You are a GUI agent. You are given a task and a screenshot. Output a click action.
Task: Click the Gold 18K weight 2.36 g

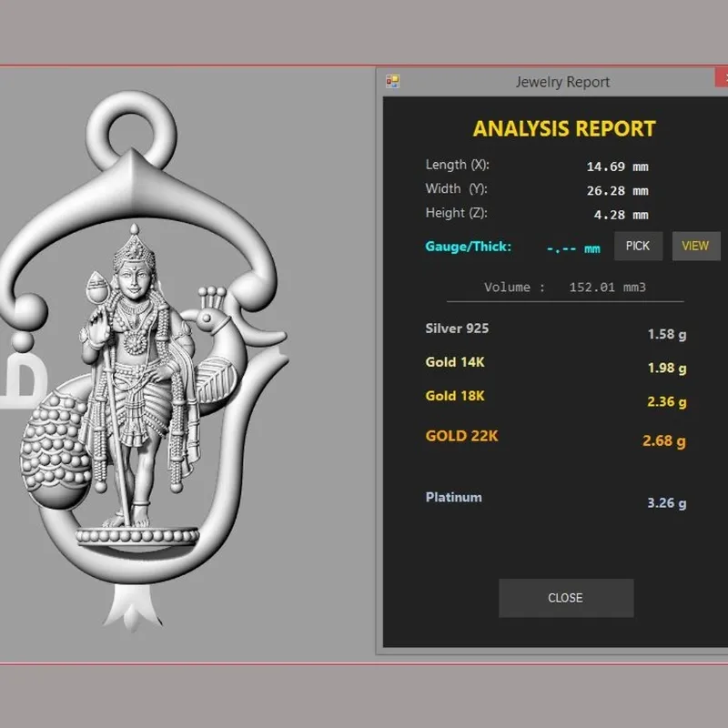point(667,401)
